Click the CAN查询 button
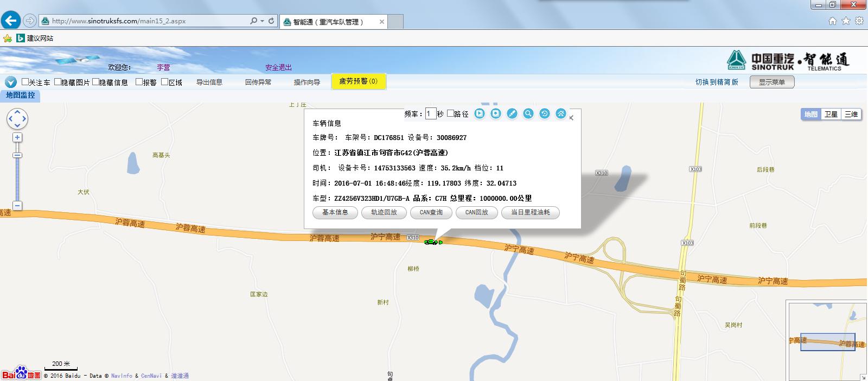Image resolution: width=868 pixels, height=381 pixels. tap(431, 213)
